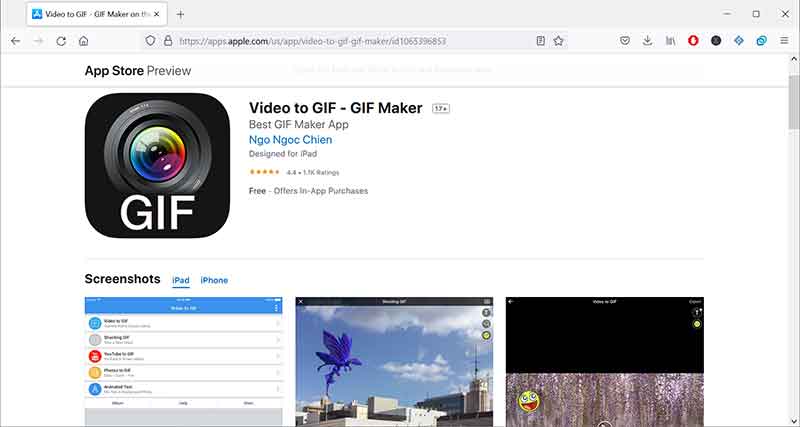The width and height of the screenshot is (800, 427).
Task: Open the library bookshelf icon
Action: point(670,41)
